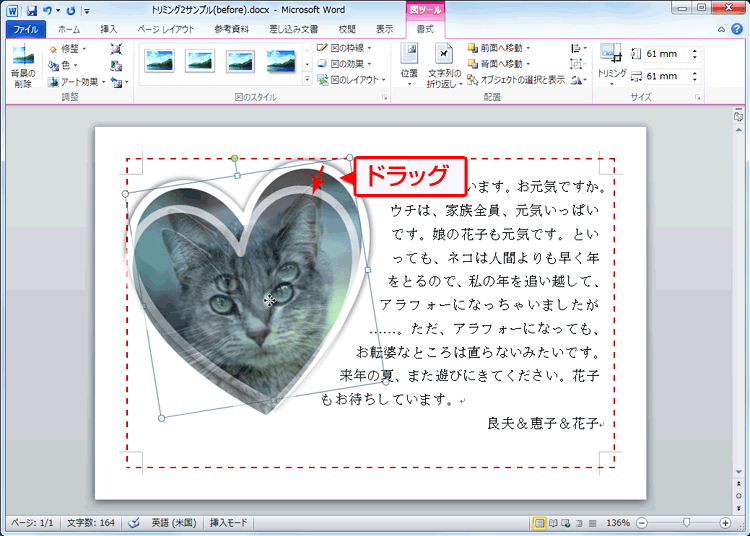Click the proofing check icon in status bar
The height and width of the screenshot is (536, 750).
point(134,523)
